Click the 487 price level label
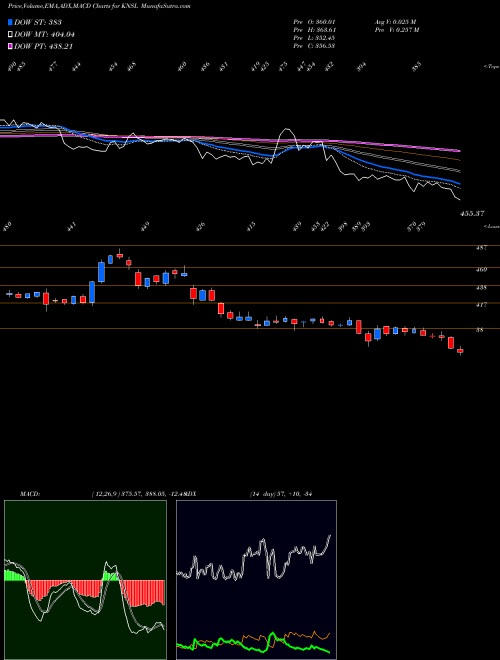500x660 pixels. (481, 248)
